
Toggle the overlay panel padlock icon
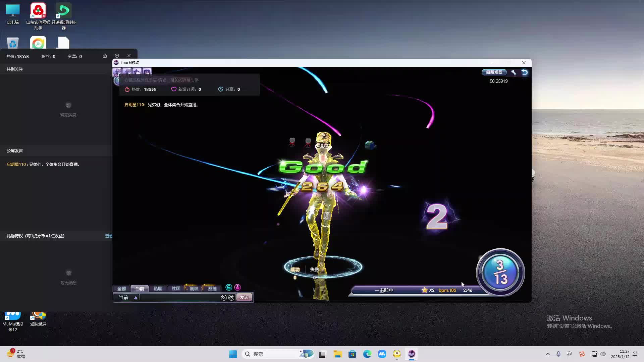point(105,56)
